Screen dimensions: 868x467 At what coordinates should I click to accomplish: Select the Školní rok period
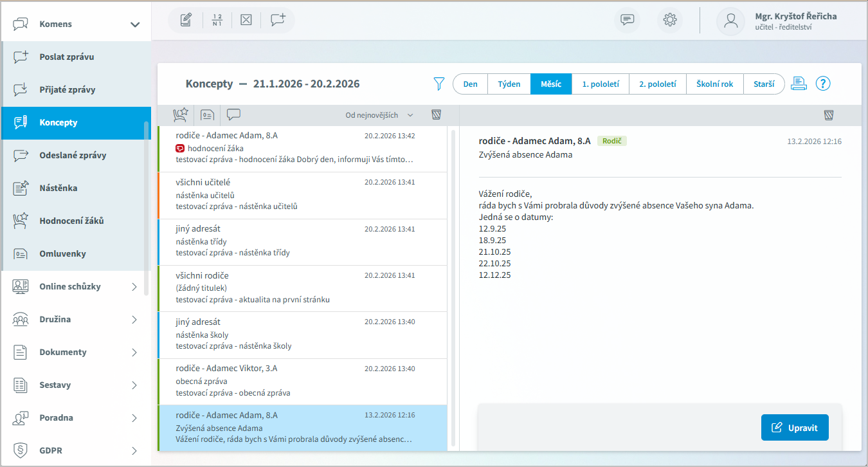(x=714, y=84)
